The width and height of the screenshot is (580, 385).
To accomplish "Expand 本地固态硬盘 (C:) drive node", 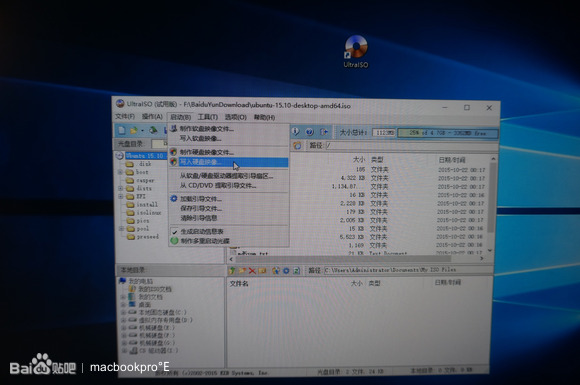I will [124, 313].
